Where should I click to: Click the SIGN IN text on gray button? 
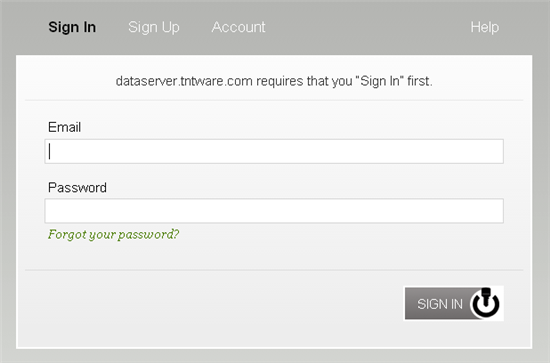tap(440, 304)
